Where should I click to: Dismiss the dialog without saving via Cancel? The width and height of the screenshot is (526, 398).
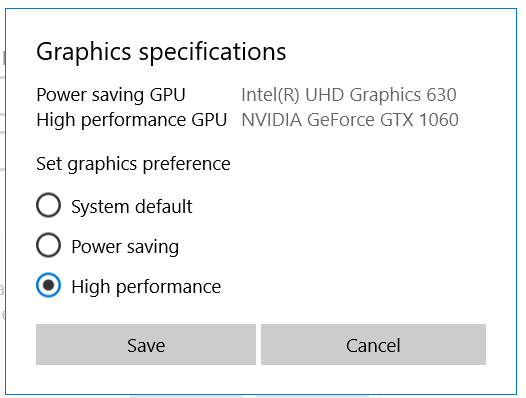[x=373, y=344]
